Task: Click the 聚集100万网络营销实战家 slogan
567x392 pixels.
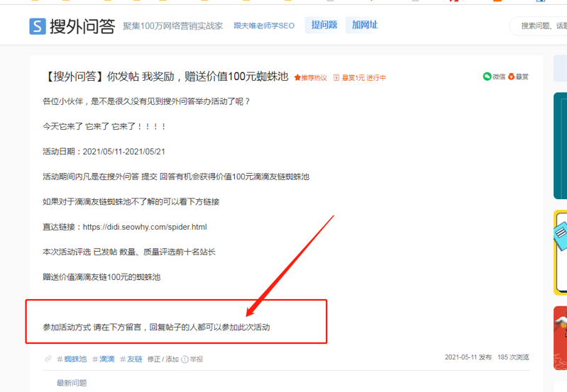Action: click(173, 26)
